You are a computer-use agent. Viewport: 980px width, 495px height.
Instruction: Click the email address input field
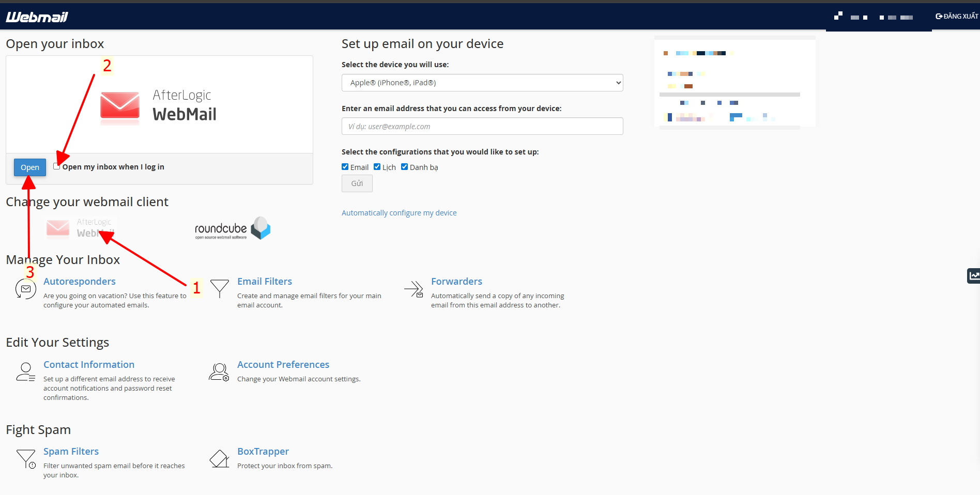pyautogui.click(x=482, y=126)
